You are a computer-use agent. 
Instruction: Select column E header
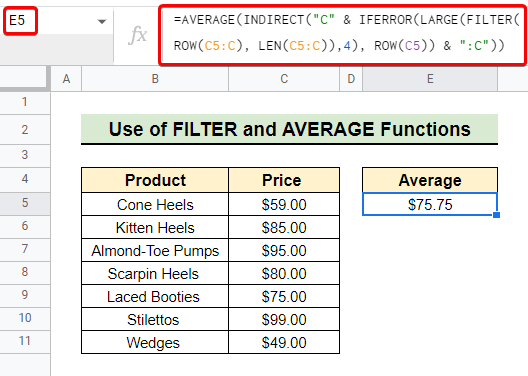coord(430,79)
